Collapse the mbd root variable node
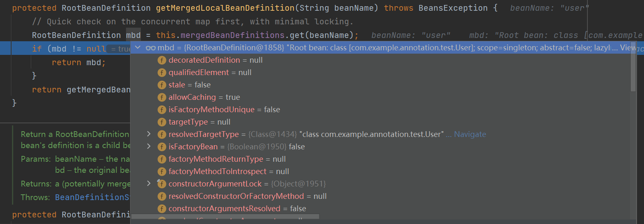 (x=138, y=48)
